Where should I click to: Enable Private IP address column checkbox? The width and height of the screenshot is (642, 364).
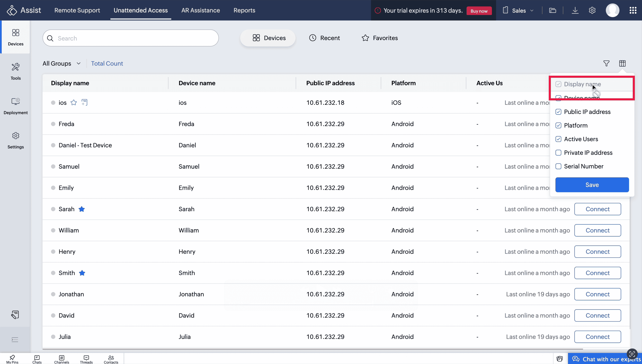[558, 153]
